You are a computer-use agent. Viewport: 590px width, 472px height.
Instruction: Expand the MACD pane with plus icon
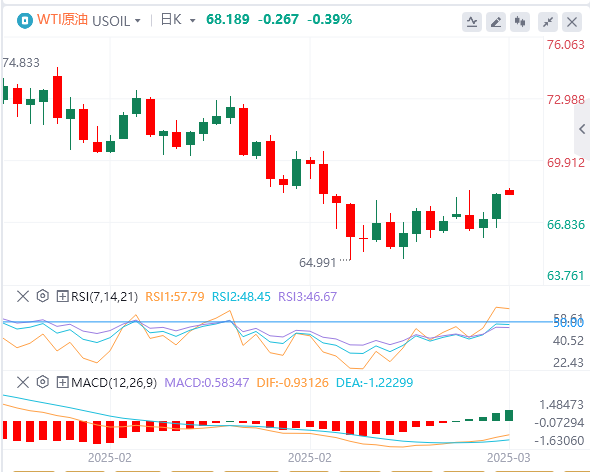(62, 382)
